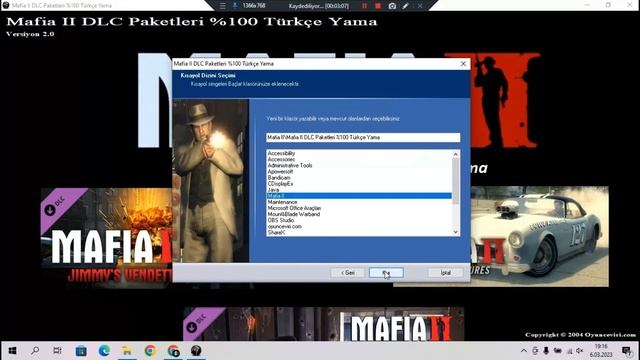Select Administrative Tools in the list
Viewport: 640px width, 360px height.
click(290, 166)
